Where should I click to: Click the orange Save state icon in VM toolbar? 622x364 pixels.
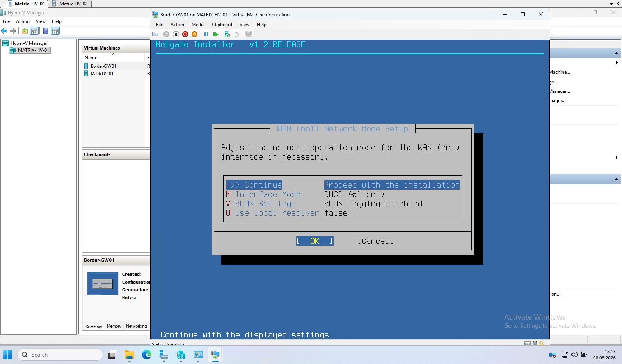195,34
